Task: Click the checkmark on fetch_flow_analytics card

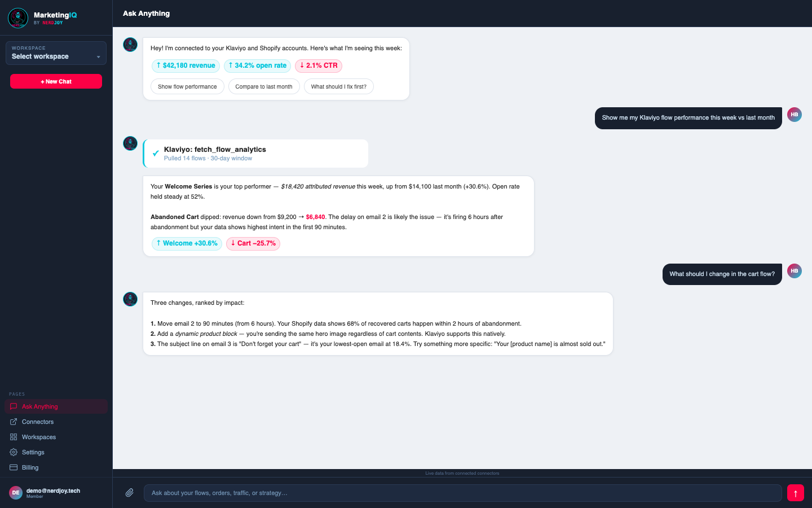Action: [x=156, y=154]
